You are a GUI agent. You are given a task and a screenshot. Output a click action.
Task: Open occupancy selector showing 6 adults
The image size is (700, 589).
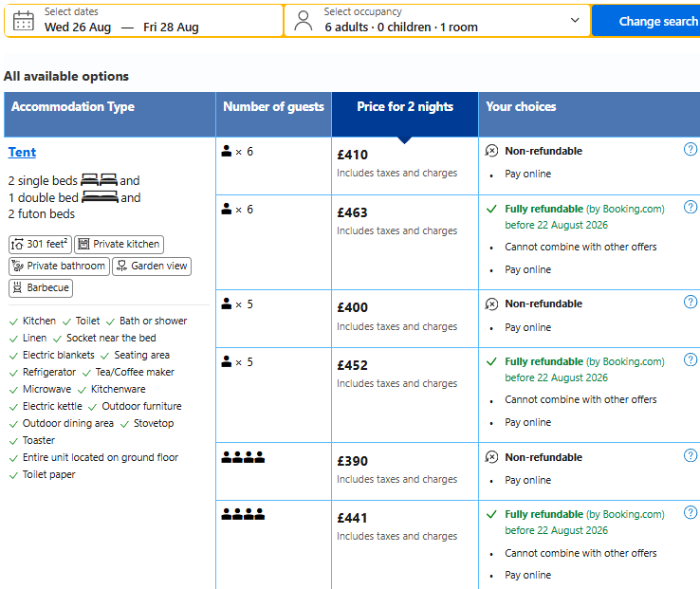point(437,21)
